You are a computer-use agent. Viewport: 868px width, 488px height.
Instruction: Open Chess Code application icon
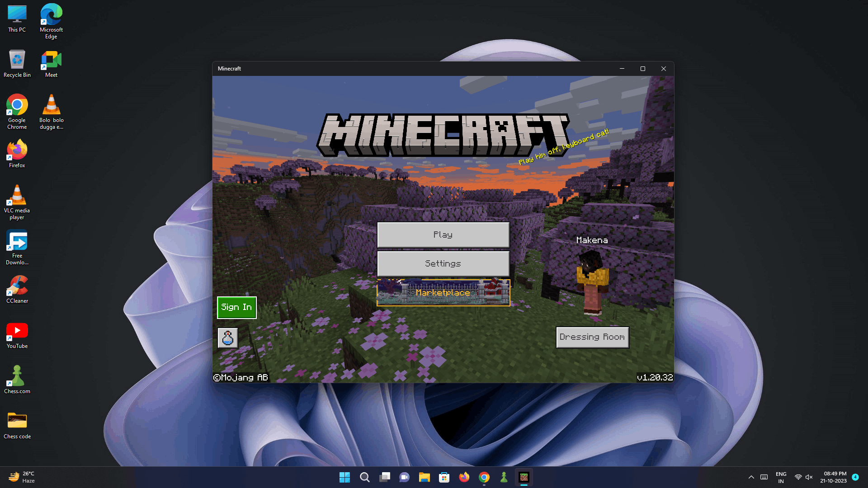click(17, 420)
